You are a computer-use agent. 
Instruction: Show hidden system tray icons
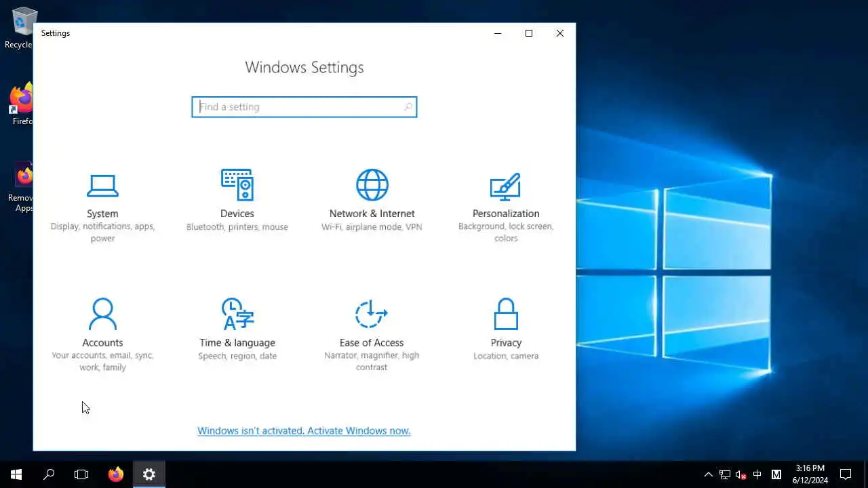(x=709, y=474)
